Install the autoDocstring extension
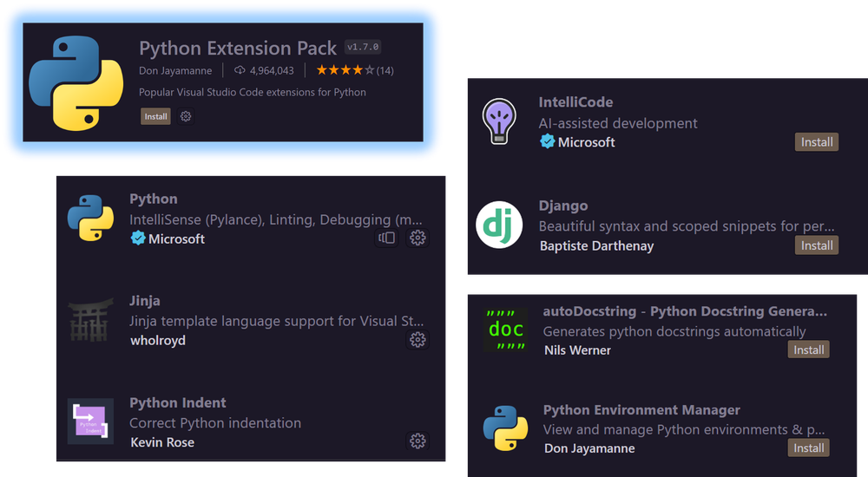The image size is (868, 477). point(809,350)
